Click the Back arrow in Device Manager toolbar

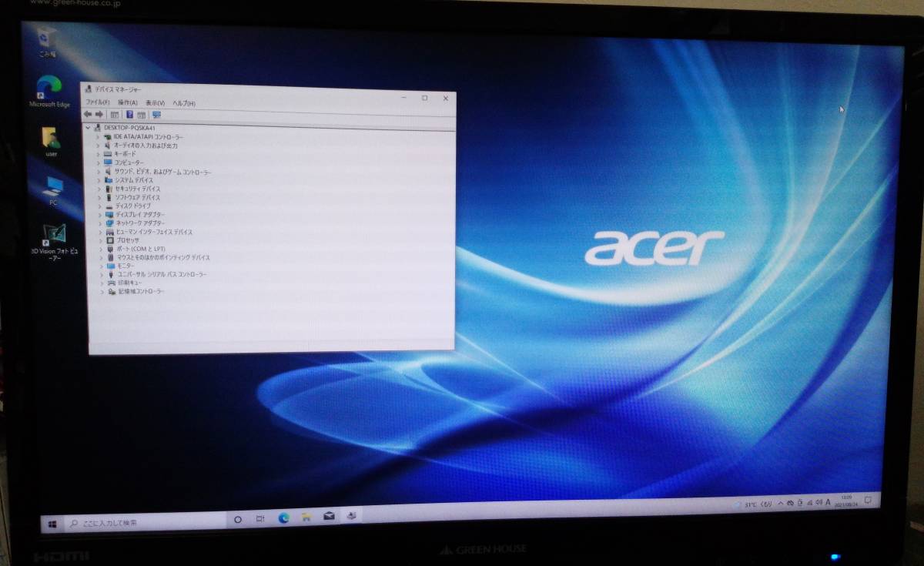click(x=88, y=114)
